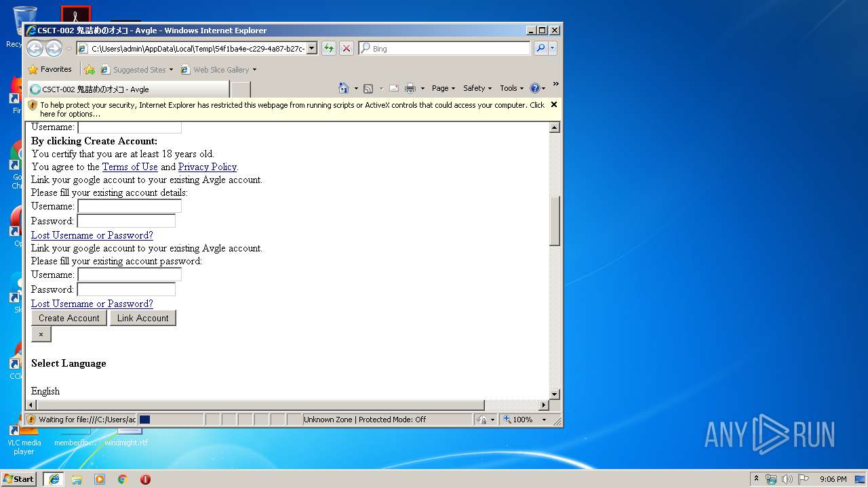Open the Suggested Sites dropdown
This screenshot has height=488, width=868.
[171, 70]
